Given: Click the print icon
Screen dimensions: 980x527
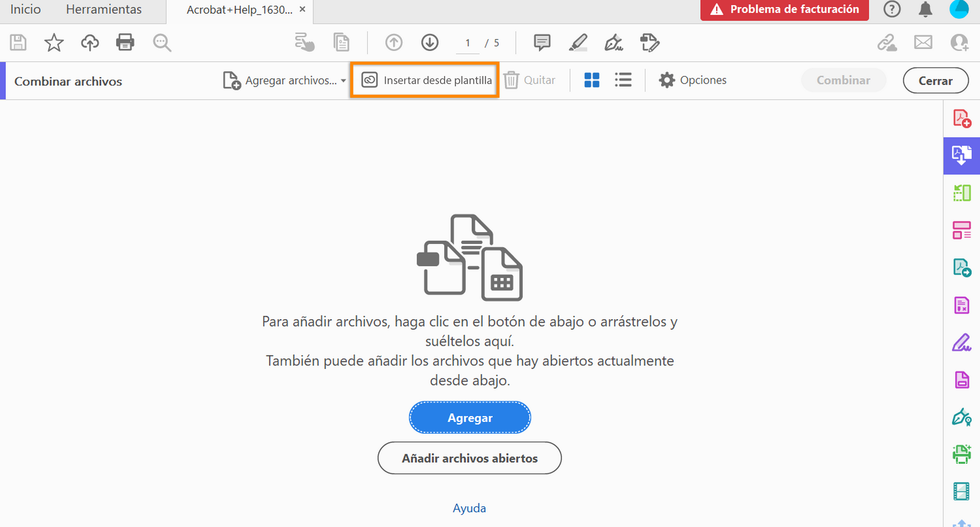Looking at the screenshot, I should (126, 42).
